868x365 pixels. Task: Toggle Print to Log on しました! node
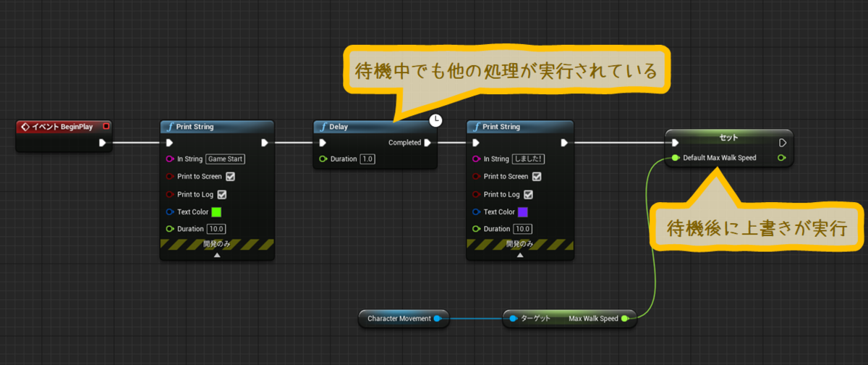click(x=529, y=194)
